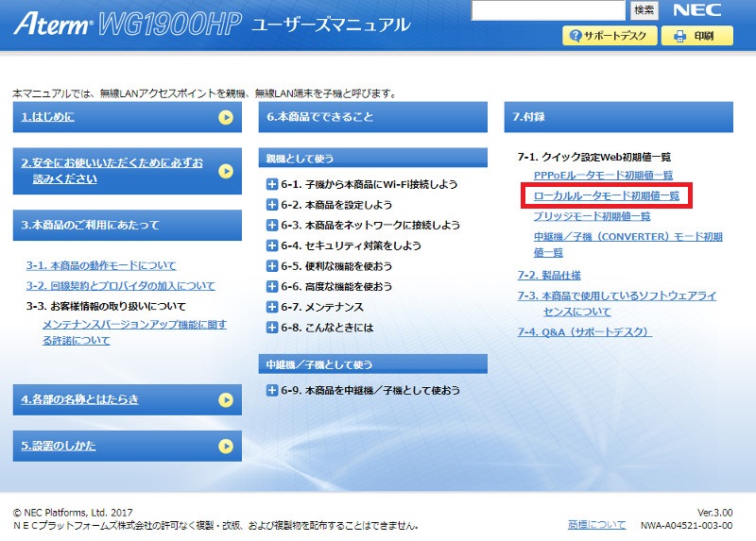Click 3-3. お客様情報の取り扱いについて text

[106, 306]
